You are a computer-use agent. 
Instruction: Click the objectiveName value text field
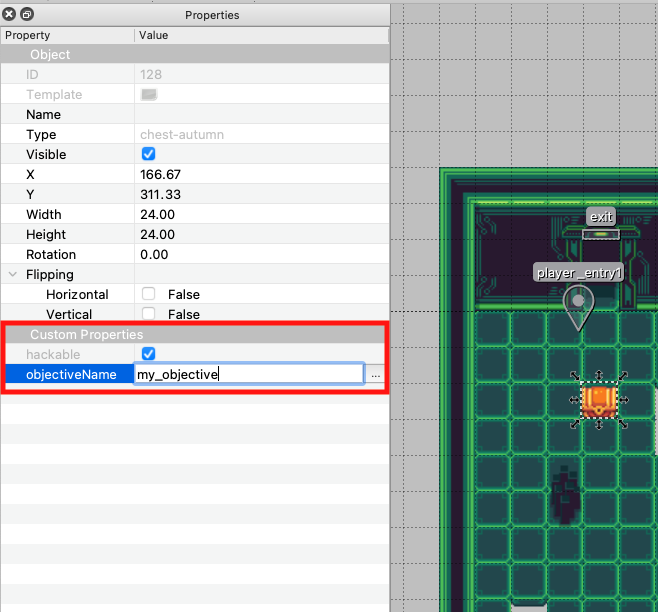point(250,374)
